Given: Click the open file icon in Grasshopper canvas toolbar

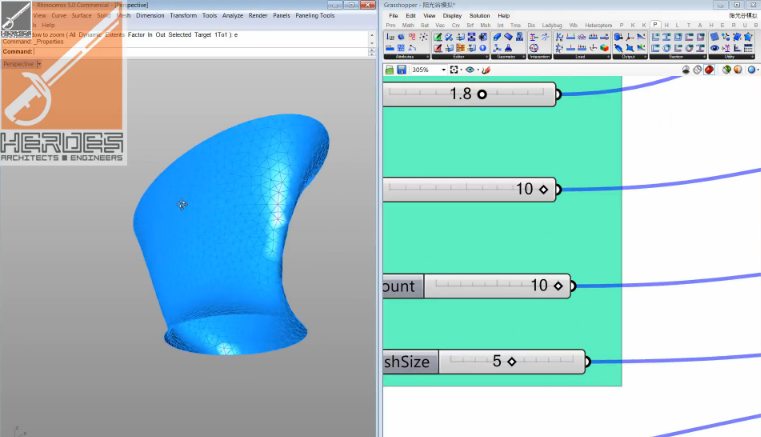Looking at the screenshot, I should (x=389, y=70).
